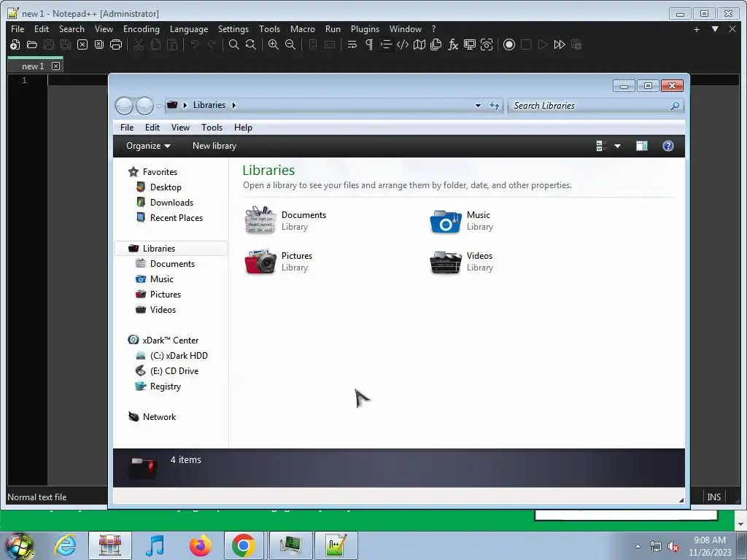Image resolution: width=747 pixels, height=560 pixels.
Task: Toggle Document List icon in Notepad++
Action: (436, 44)
